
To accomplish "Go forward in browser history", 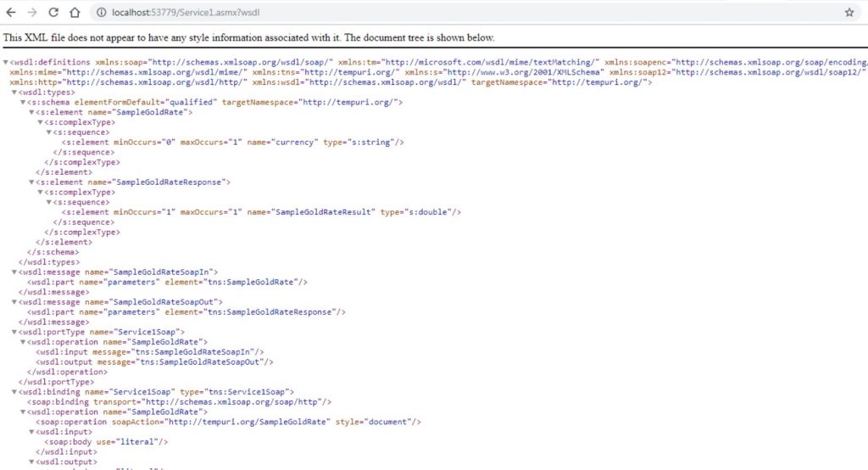I will [32, 12].
